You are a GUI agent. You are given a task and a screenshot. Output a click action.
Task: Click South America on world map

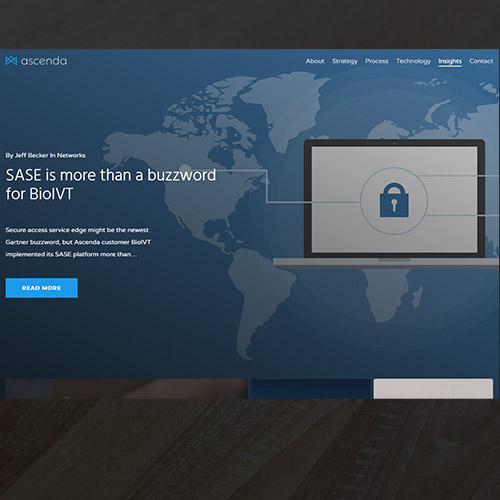[260, 300]
